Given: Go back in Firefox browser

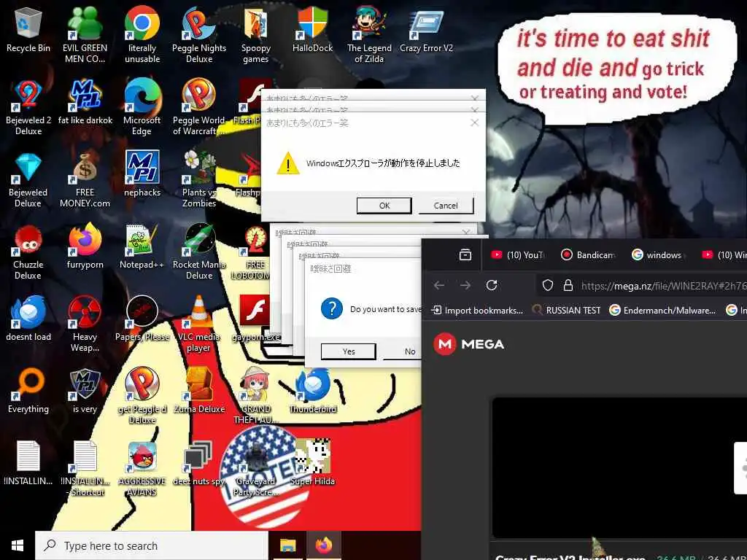Looking at the screenshot, I should [x=439, y=285].
